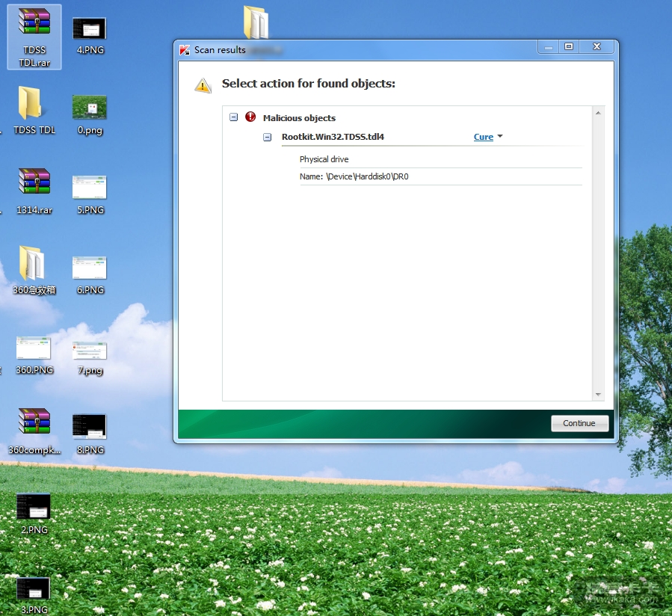Image resolution: width=672 pixels, height=616 pixels.
Task: Select the 0.png image file
Action: pyautogui.click(x=90, y=108)
